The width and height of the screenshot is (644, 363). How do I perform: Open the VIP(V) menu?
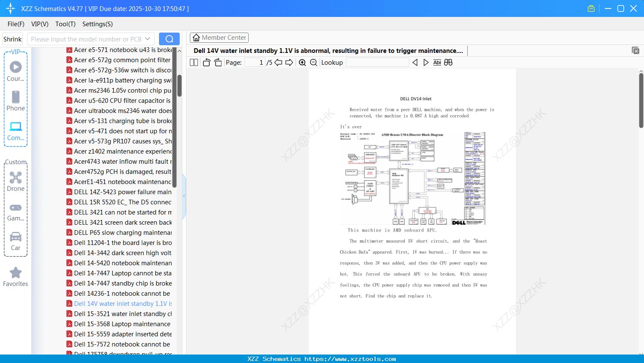coord(40,24)
